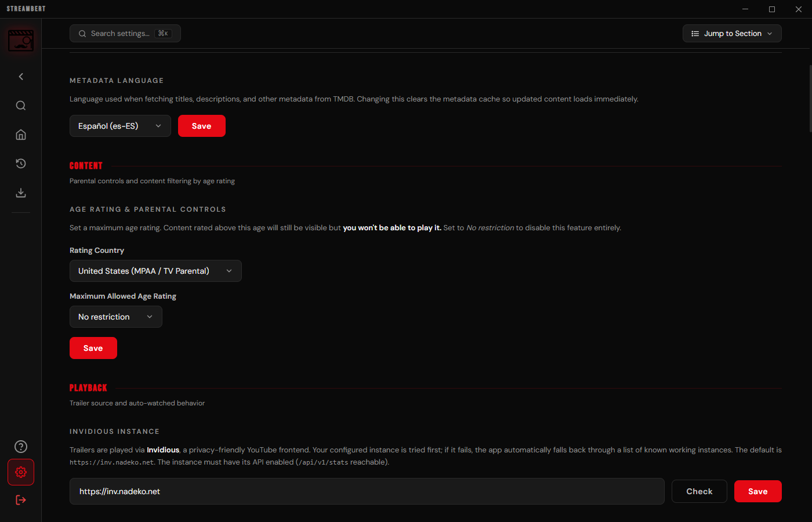
Task: Open the downloads icon in sidebar
Action: point(21,193)
